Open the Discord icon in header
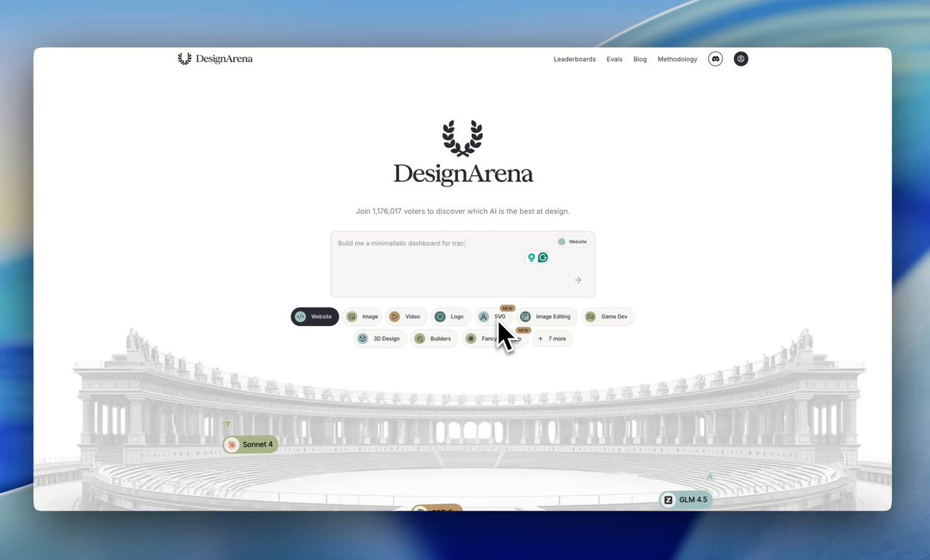Image resolution: width=930 pixels, height=560 pixels. [715, 59]
